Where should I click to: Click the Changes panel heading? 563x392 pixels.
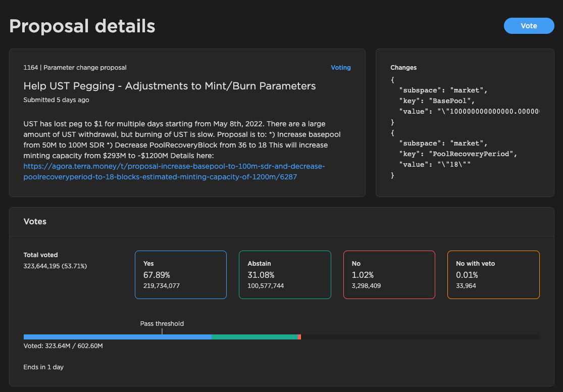tap(403, 68)
